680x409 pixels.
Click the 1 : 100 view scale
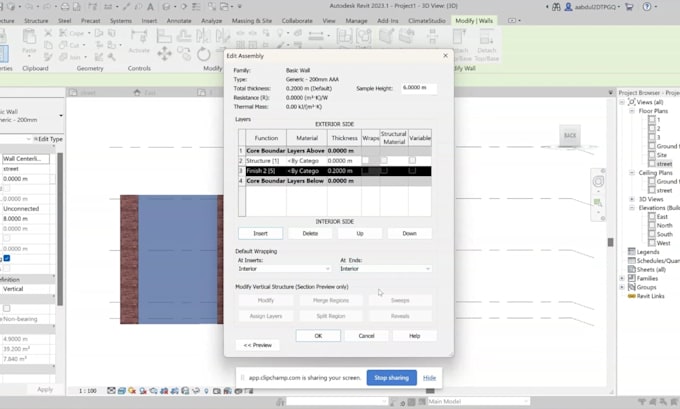(88, 391)
